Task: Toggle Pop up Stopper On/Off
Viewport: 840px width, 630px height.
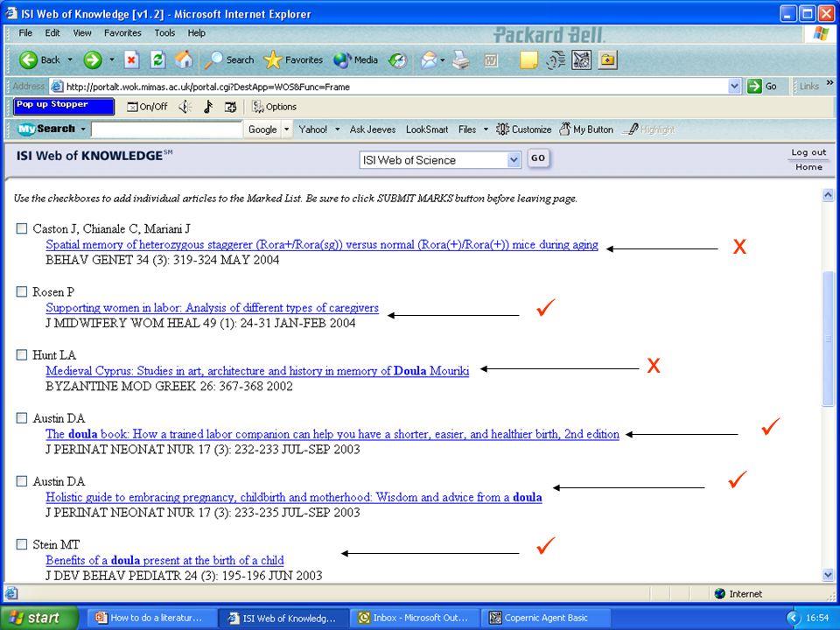Action: pyautogui.click(x=147, y=107)
